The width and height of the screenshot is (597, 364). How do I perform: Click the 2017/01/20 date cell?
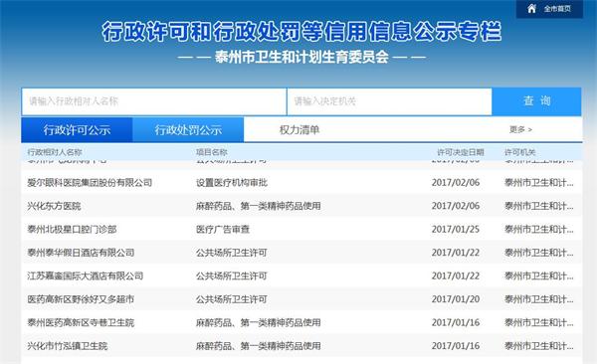[456, 299]
